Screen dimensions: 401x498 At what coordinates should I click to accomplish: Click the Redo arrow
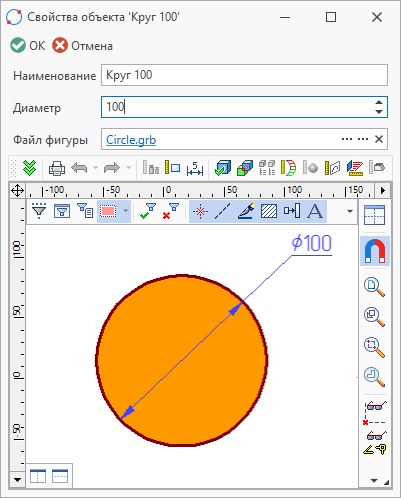coord(112,168)
